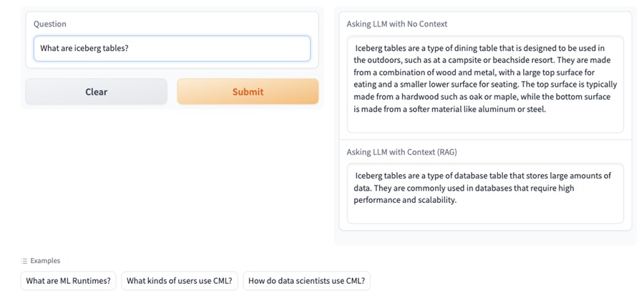Click the 'Examples' heading text
This screenshot has height=306, width=644.
[45, 261]
